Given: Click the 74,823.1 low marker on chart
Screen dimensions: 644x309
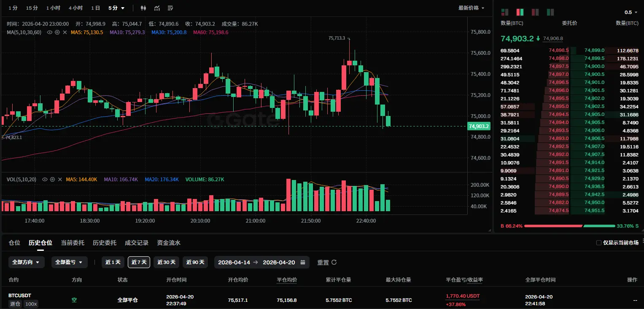Looking at the screenshot, I should [13, 137].
